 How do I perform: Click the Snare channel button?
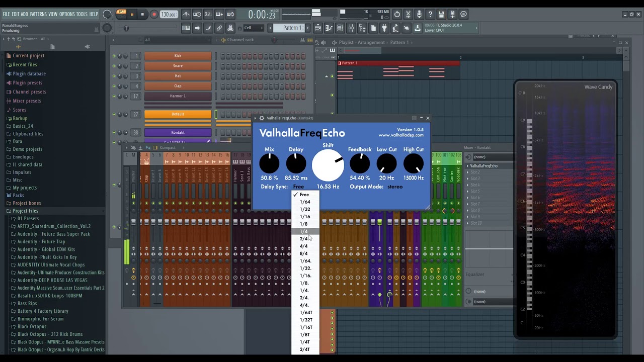[x=178, y=66]
